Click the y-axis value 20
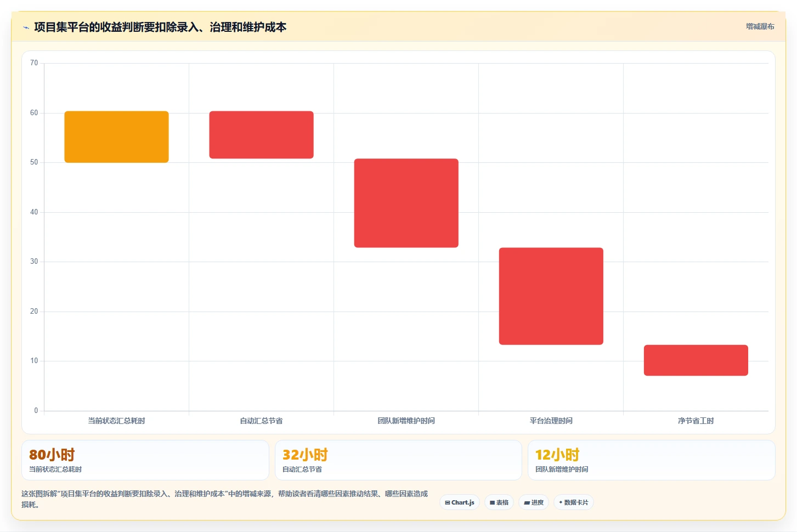The height and width of the screenshot is (532, 797). pyautogui.click(x=34, y=312)
